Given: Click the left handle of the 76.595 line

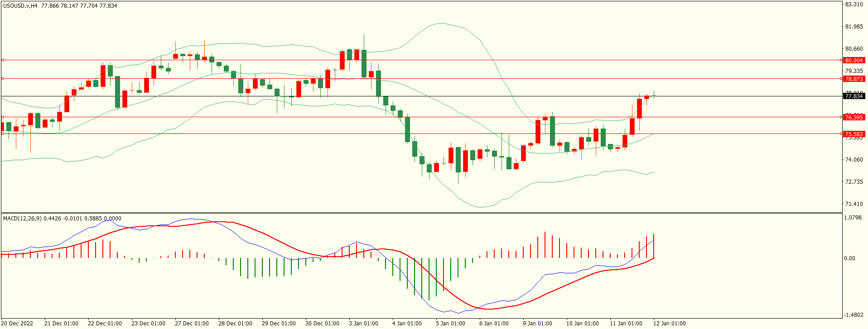Looking at the screenshot, I should pos(3,117).
